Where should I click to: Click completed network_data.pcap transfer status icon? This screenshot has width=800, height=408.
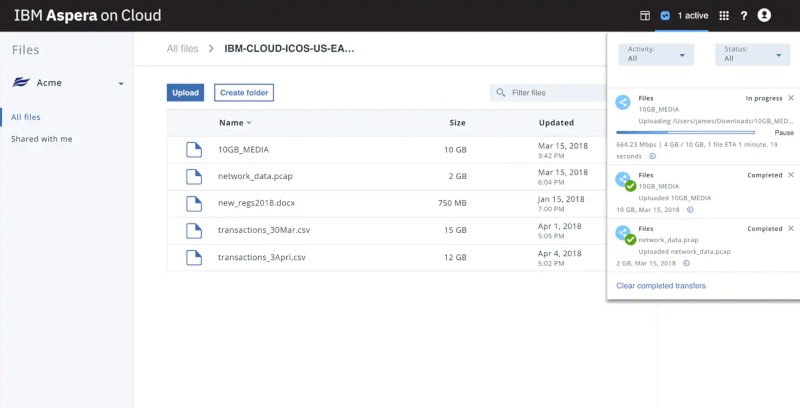[625, 235]
